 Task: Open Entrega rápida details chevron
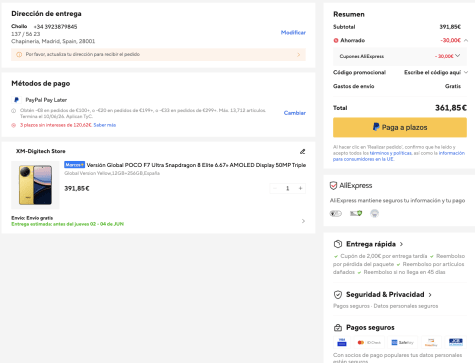tap(401, 244)
